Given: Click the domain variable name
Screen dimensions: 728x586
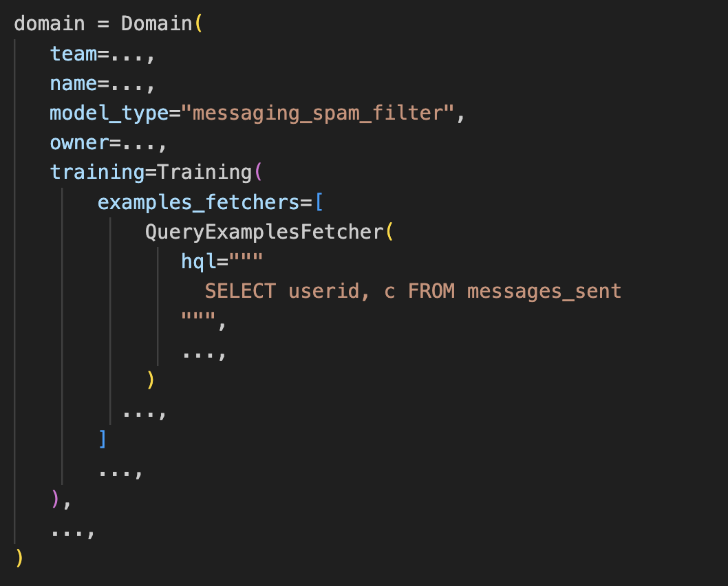Looking at the screenshot, I should (50, 23).
